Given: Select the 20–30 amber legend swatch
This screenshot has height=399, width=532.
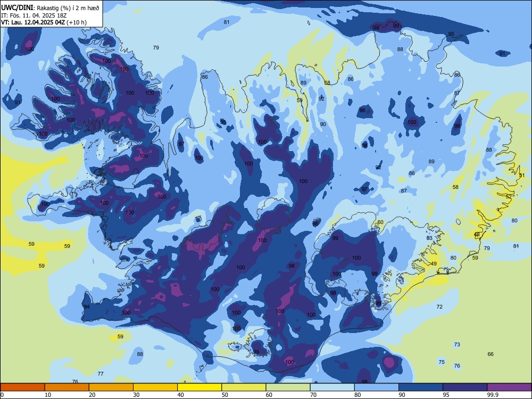Looking at the screenshot, I should 111,387.
